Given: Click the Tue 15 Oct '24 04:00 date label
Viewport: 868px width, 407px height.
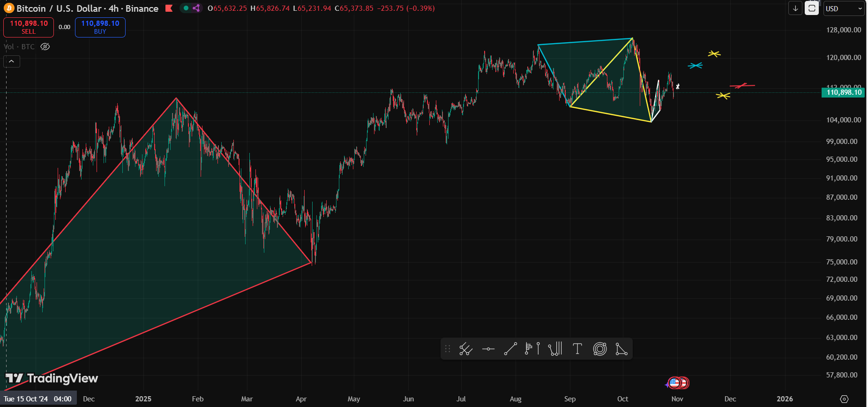Looking at the screenshot, I should (38, 399).
